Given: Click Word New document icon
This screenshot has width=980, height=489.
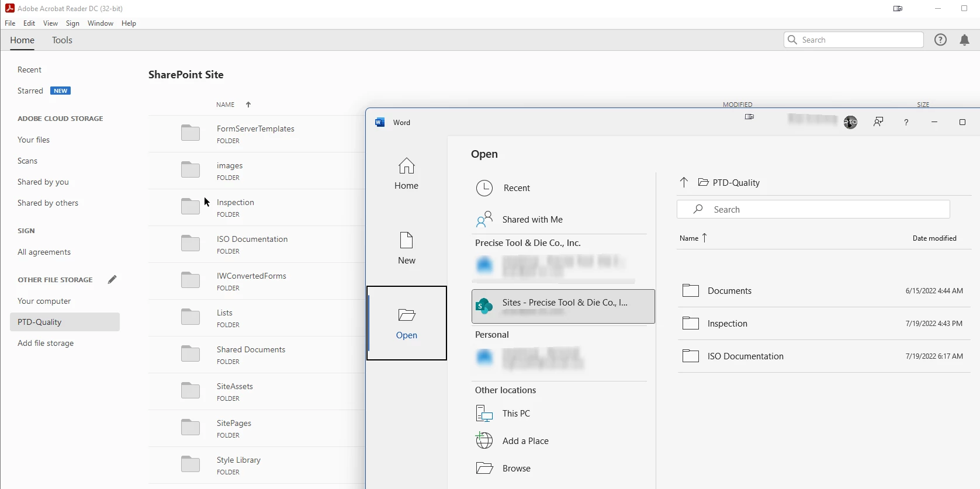Looking at the screenshot, I should coord(407,240).
